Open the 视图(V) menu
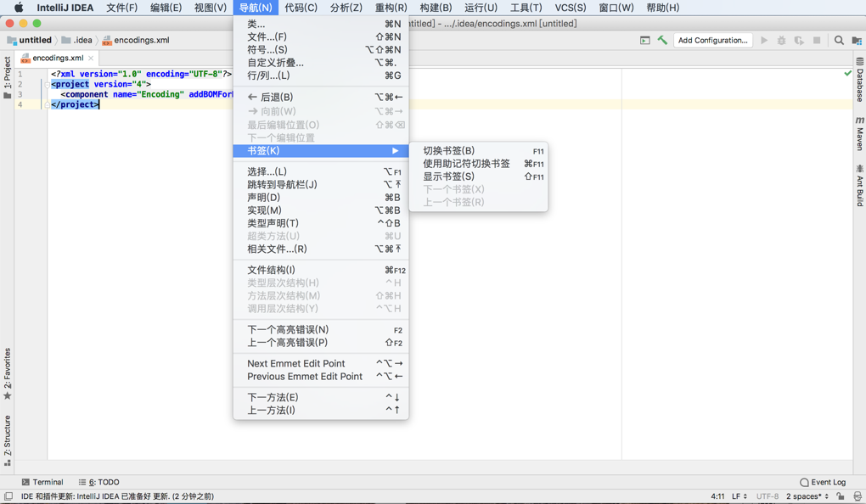The image size is (866, 504). pos(211,8)
